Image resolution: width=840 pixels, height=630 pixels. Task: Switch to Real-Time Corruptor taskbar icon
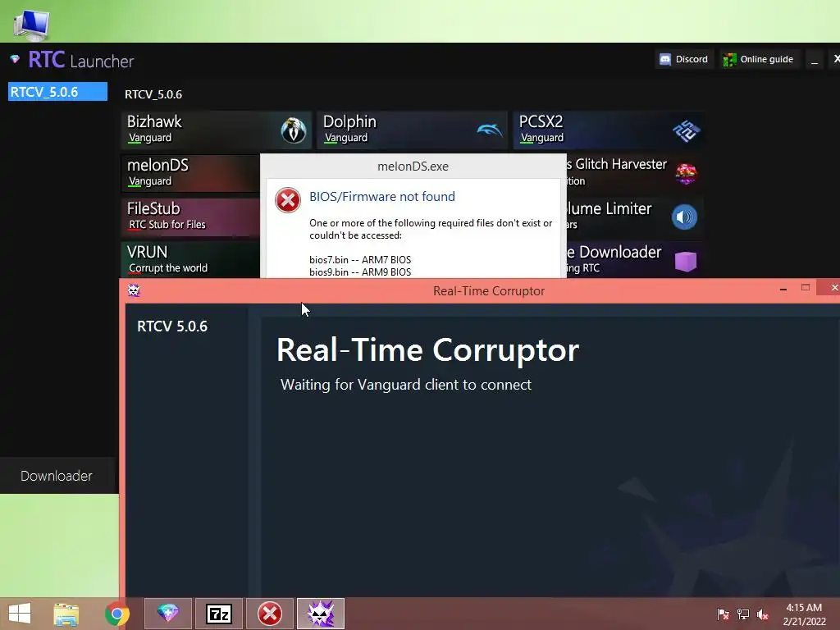[x=321, y=614]
